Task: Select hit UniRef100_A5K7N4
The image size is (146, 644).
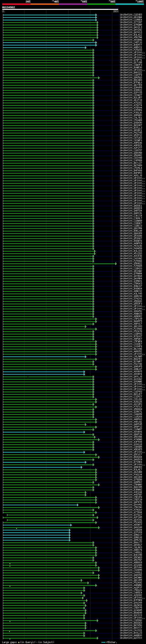Action: pos(131,37)
